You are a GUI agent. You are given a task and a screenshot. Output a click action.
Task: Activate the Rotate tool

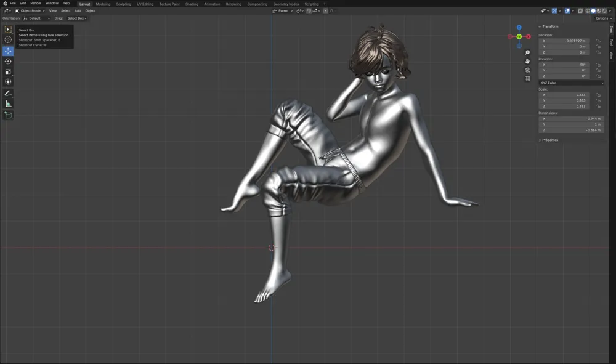point(8,61)
